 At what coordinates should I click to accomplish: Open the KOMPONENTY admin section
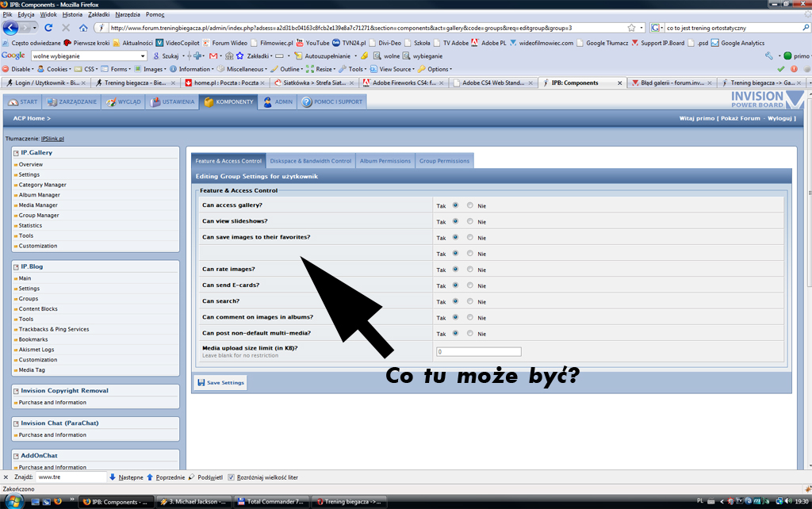coord(228,101)
